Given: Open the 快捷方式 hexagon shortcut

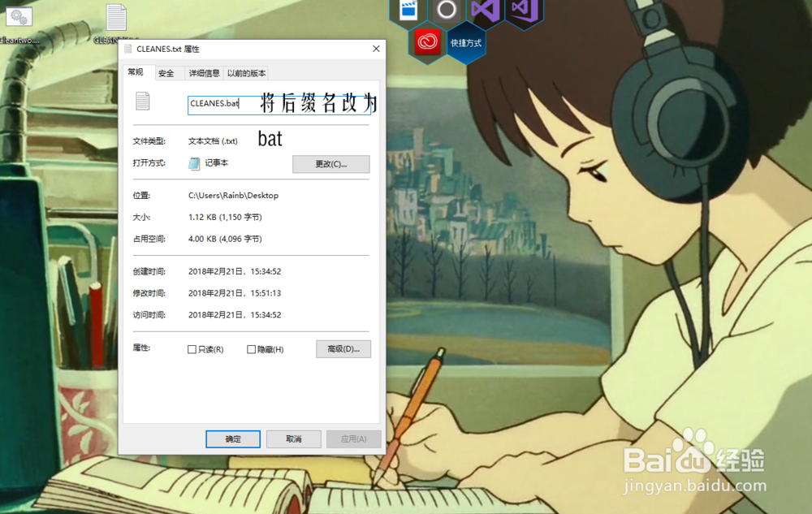Looking at the screenshot, I should click(466, 43).
